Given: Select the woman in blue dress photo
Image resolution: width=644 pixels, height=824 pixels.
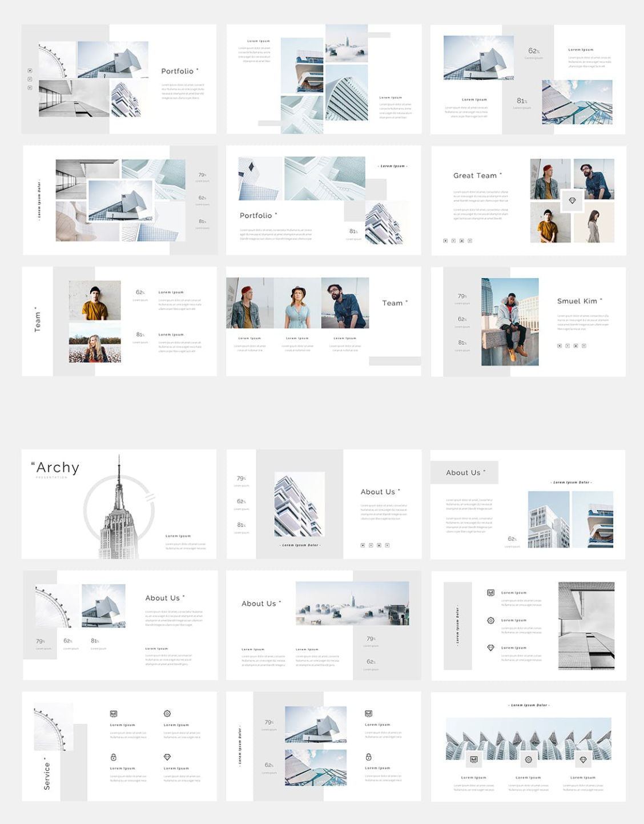Looking at the screenshot, I should (x=297, y=303).
